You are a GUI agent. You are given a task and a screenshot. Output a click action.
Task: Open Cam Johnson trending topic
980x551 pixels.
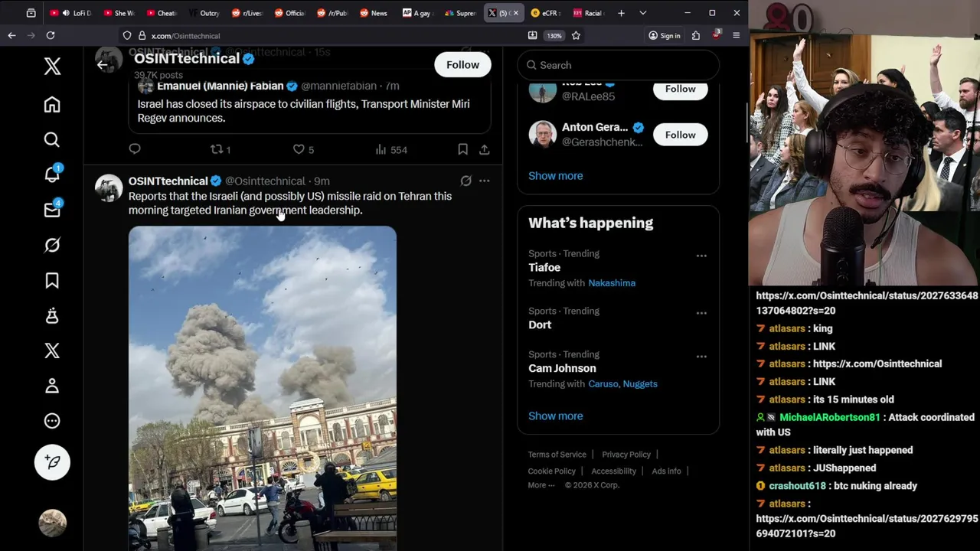click(562, 368)
